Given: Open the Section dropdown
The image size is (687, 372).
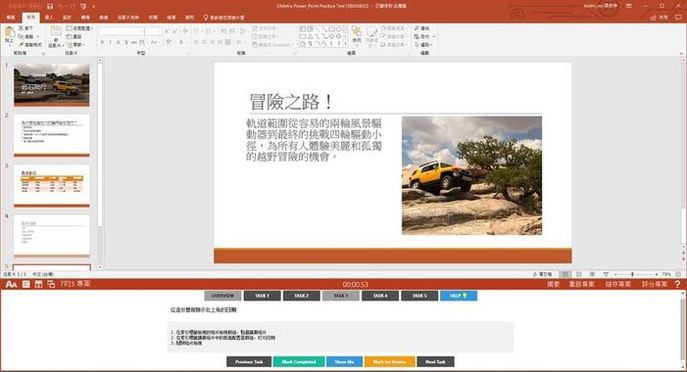Looking at the screenshot, I should [76, 45].
